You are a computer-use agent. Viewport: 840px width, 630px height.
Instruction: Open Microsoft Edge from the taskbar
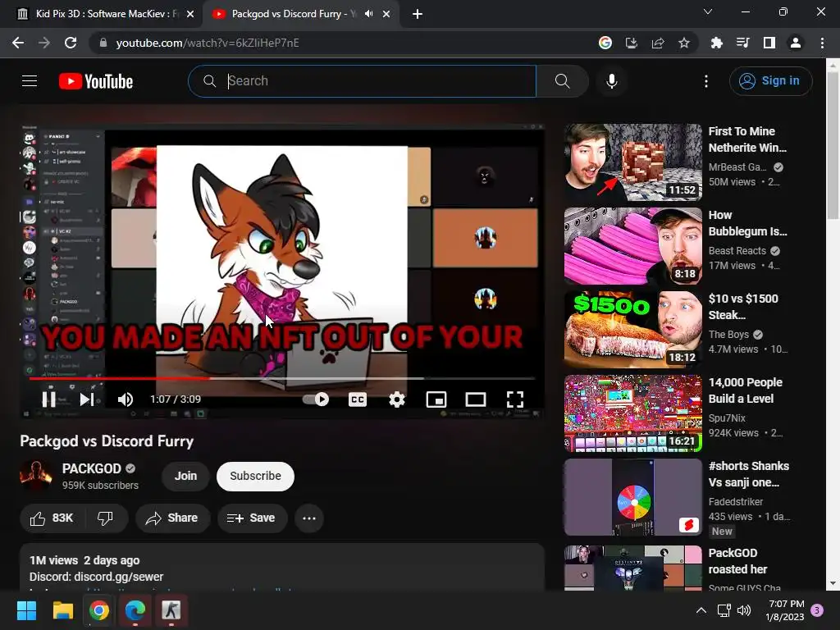(x=135, y=610)
